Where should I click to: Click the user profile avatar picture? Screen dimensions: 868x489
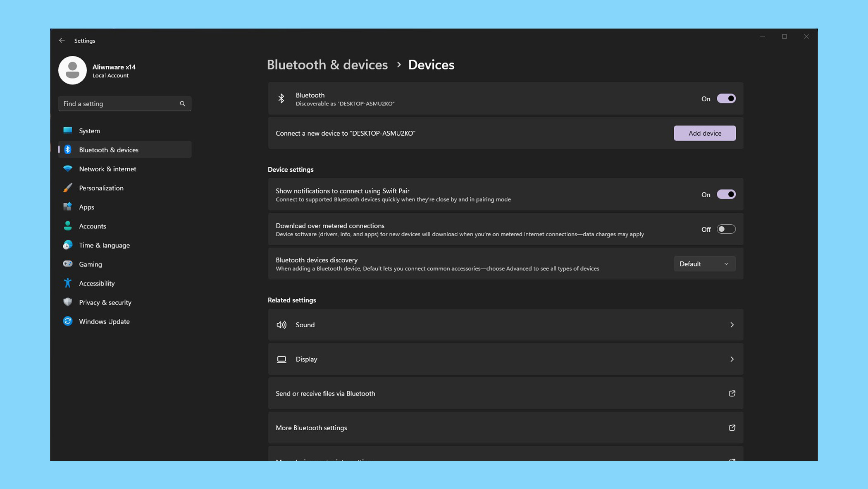pos(72,70)
